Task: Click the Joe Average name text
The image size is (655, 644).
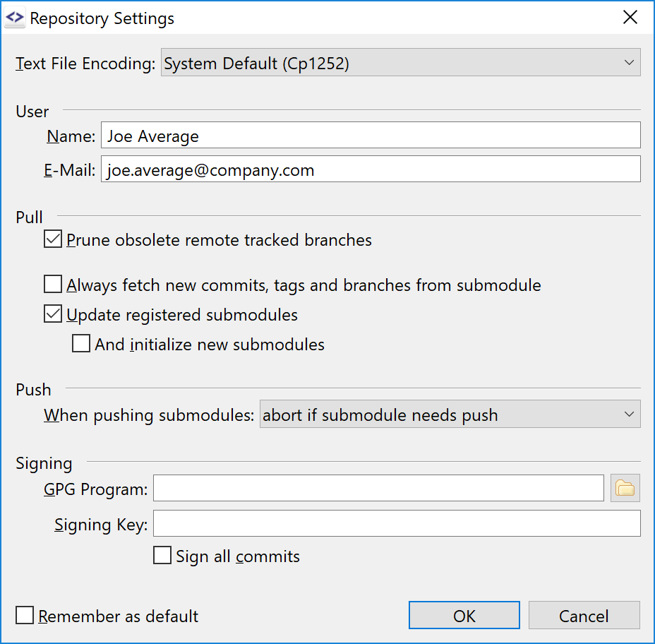Action: click(152, 136)
